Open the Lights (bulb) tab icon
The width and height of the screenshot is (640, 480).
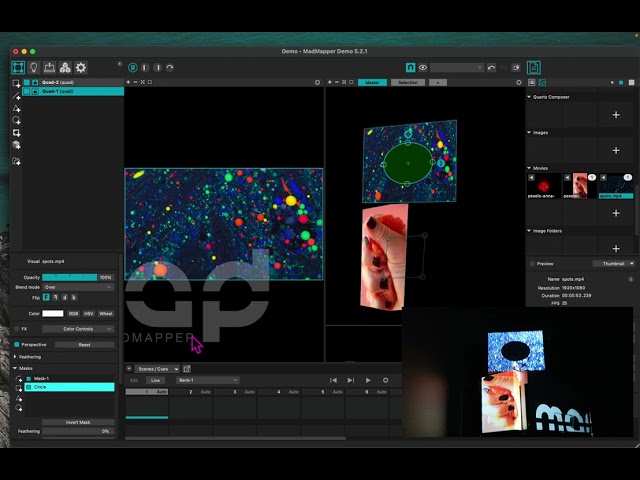tap(34, 67)
